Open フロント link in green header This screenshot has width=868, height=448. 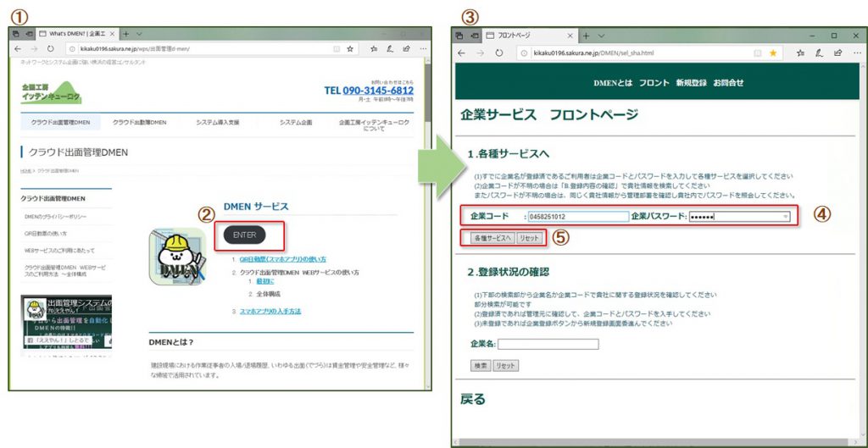pos(654,83)
